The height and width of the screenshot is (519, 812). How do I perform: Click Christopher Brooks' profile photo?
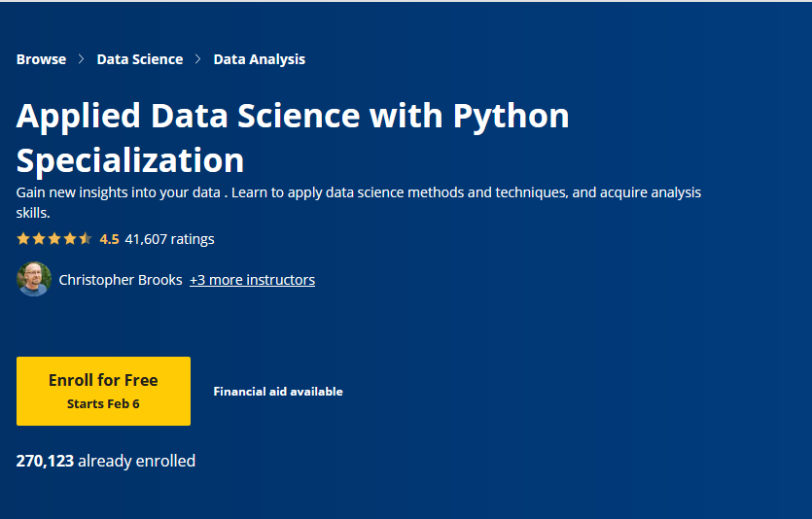(x=34, y=280)
